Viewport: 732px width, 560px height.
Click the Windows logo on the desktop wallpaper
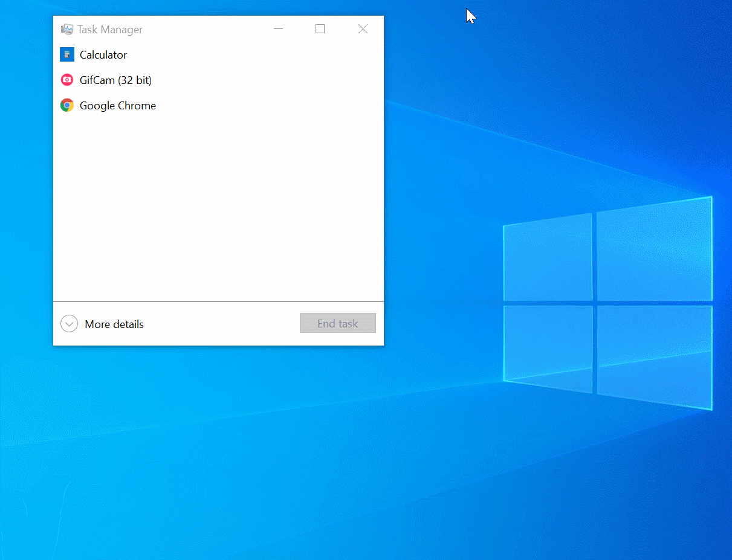coord(607,302)
